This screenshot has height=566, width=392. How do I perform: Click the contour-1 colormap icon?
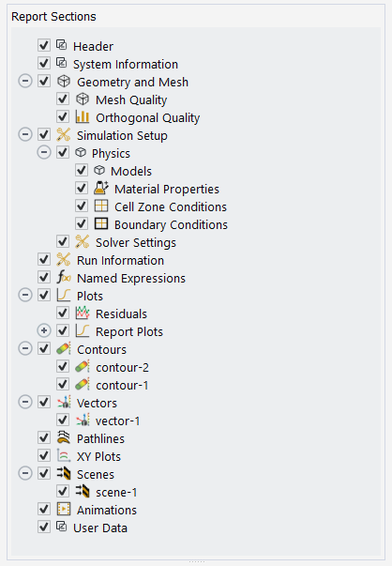tap(83, 385)
